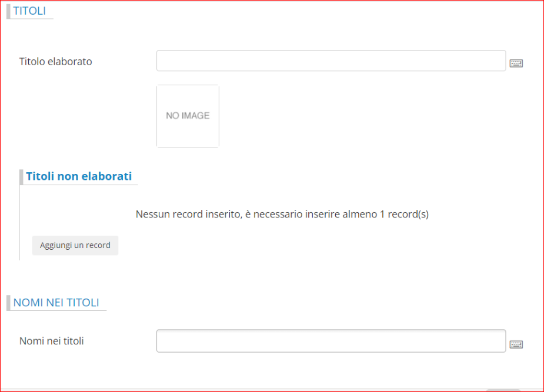Viewport: 544px width, 392px height.
Task: Click the NOMI NEI TITOLI section heading
Action: pos(56,303)
